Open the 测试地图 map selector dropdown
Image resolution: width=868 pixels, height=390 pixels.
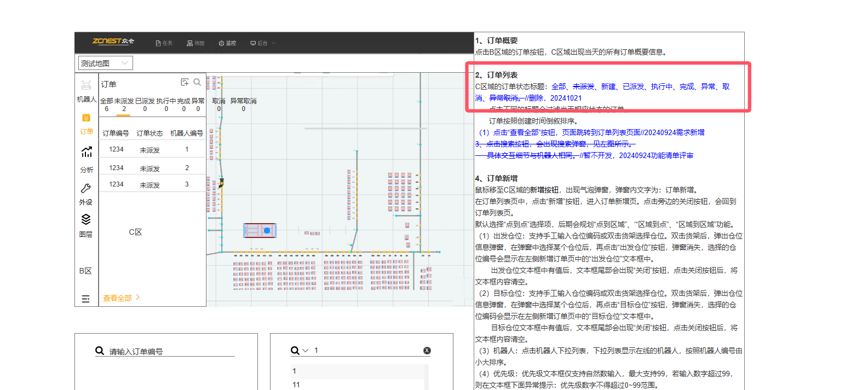[x=105, y=63]
